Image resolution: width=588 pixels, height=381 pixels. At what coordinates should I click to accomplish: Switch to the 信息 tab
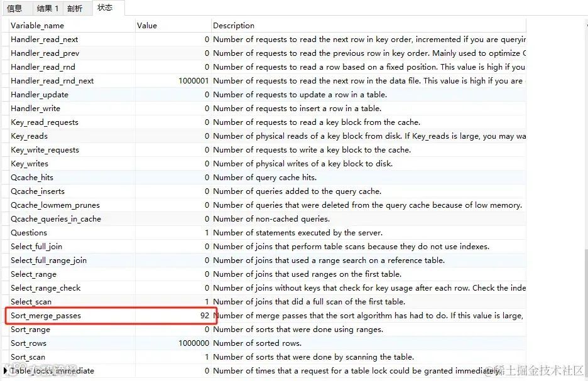coord(15,8)
